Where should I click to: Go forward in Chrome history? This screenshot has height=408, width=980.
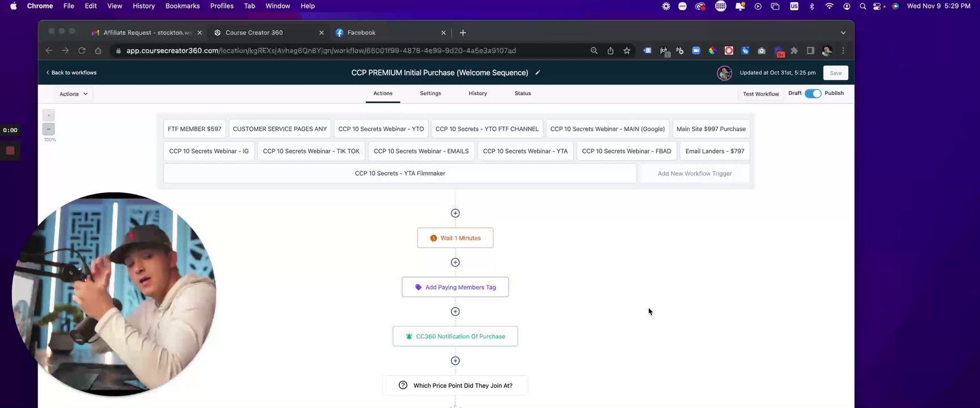(65, 50)
